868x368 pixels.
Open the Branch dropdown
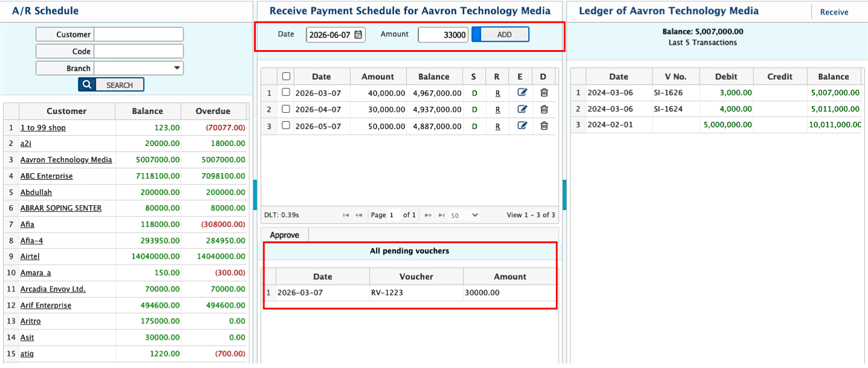click(176, 68)
